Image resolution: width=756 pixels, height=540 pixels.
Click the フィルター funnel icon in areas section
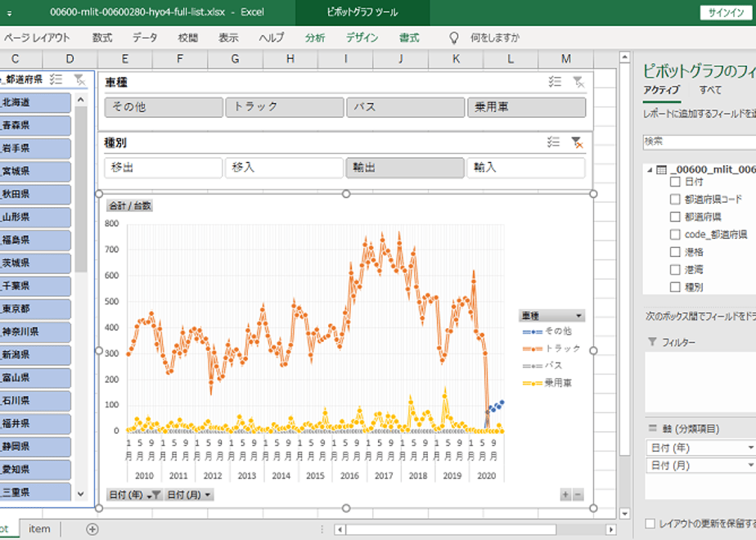652,341
